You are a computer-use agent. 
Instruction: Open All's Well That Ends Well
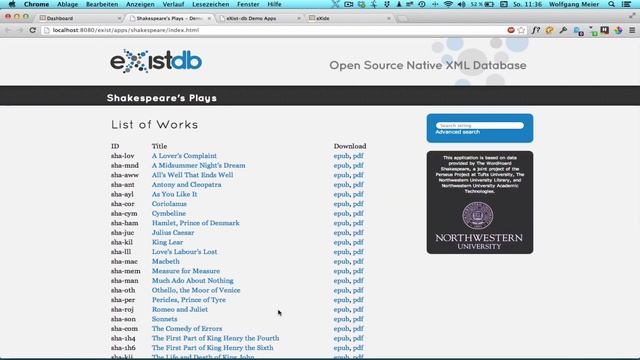(192, 175)
